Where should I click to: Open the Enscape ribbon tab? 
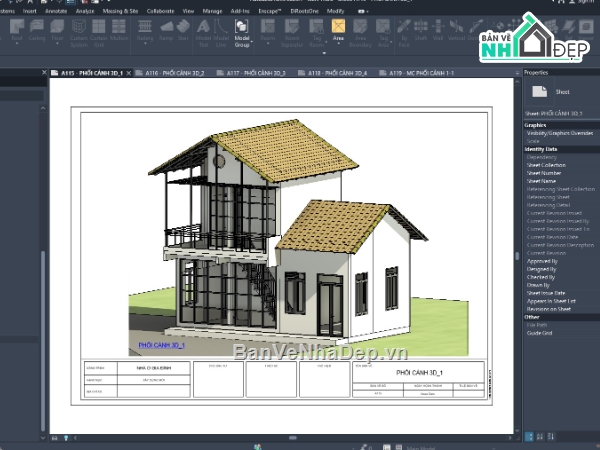tap(270, 11)
